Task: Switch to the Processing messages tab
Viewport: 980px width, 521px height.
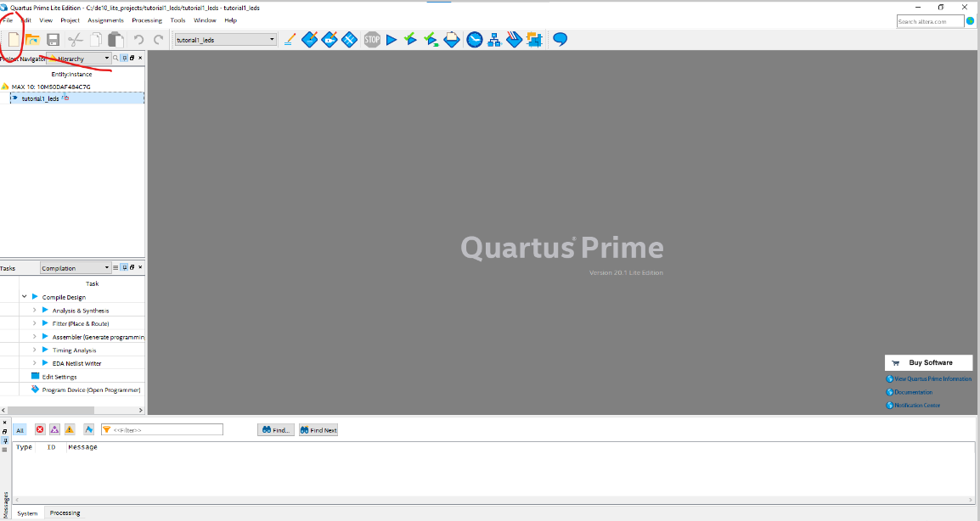Action: tap(65, 513)
